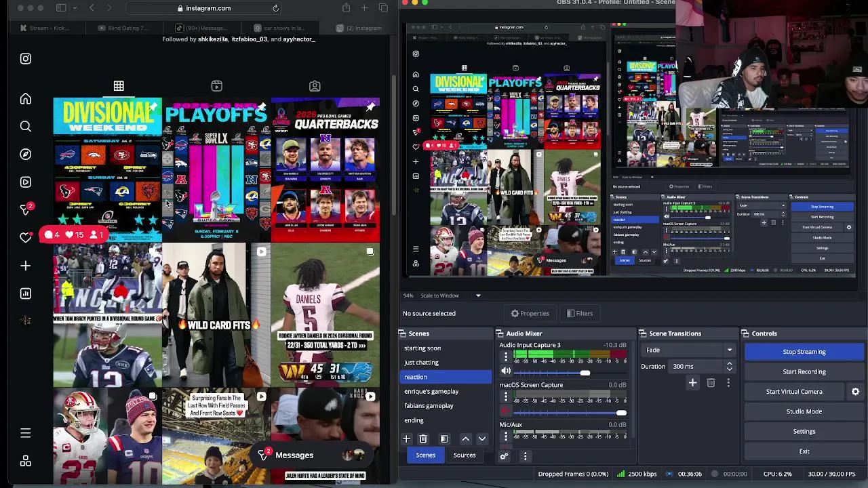
Task: Open the Audio Mixer options dots menu
Action: tap(525, 456)
